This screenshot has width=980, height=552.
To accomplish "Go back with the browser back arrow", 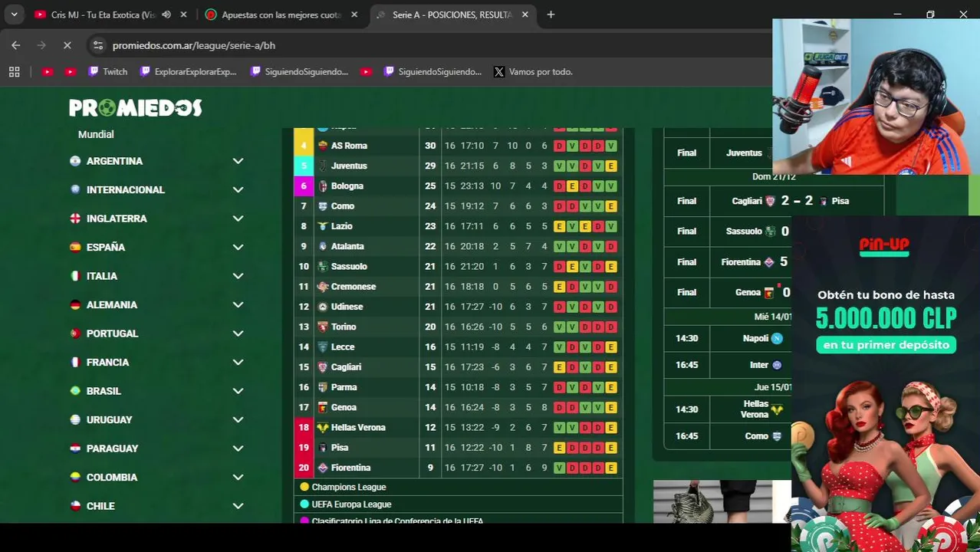I will coord(16,45).
